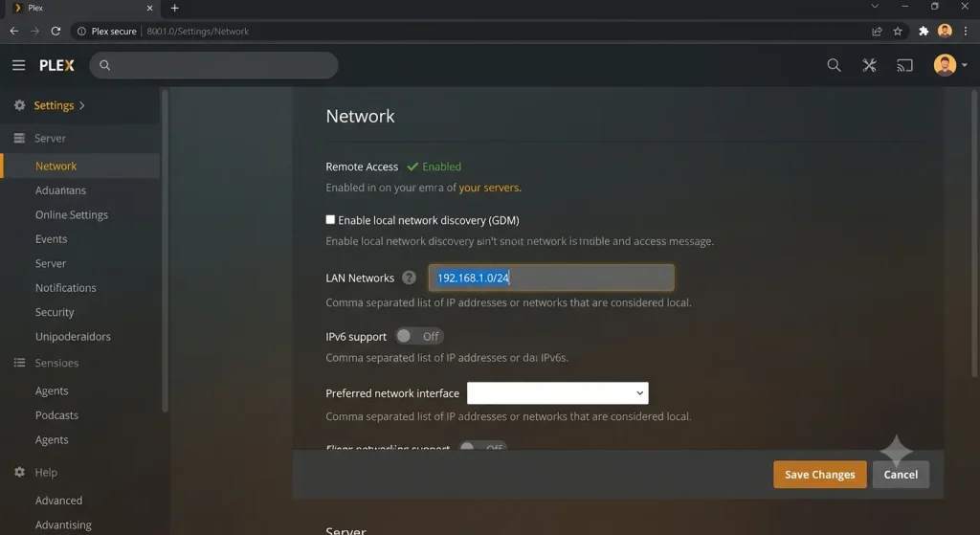Image resolution: width=980 pixels, height=535 pixels.
Task: Click the Cancel button
Action: click(x=901, y=475)
